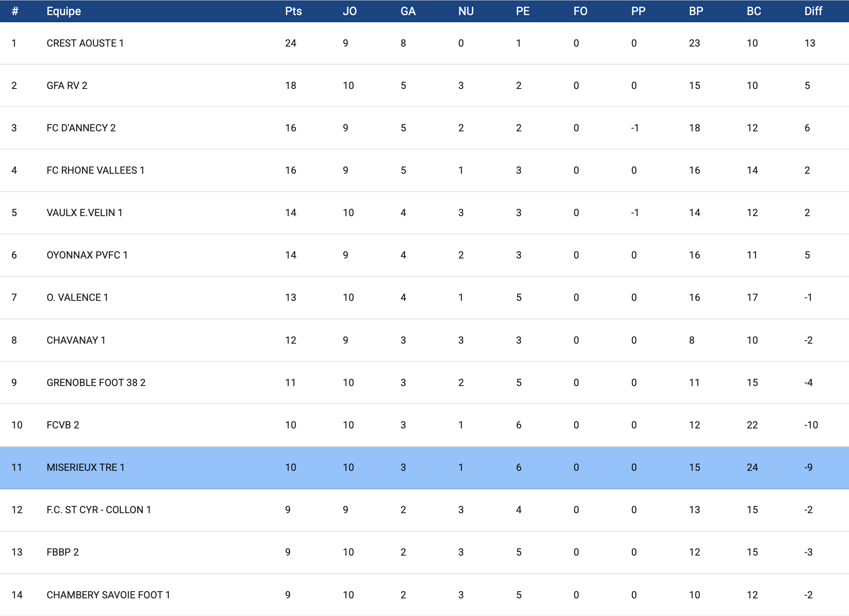
Task: Open CHAMBERY SAVOIE FOOT 1 team
Action: coord(108,595)
